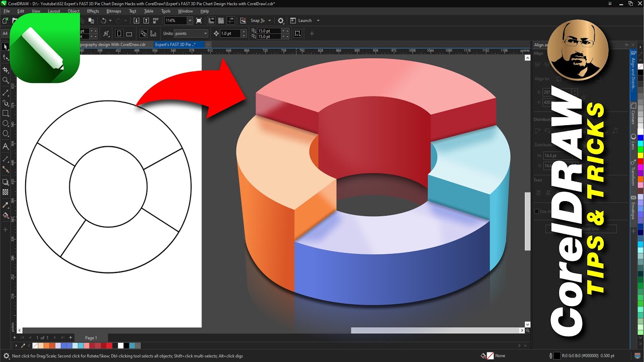Select the Parallel Dimension tool
The height and width of the screenshot is (362, 644).
click(x=6, y=158)
